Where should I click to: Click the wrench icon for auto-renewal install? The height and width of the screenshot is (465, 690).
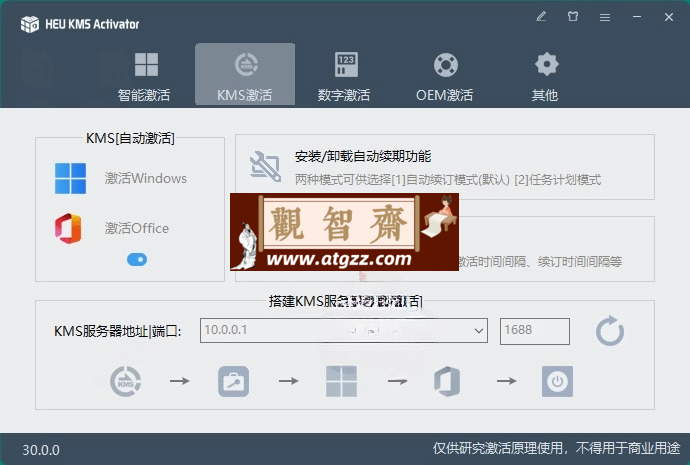[265, 166]
